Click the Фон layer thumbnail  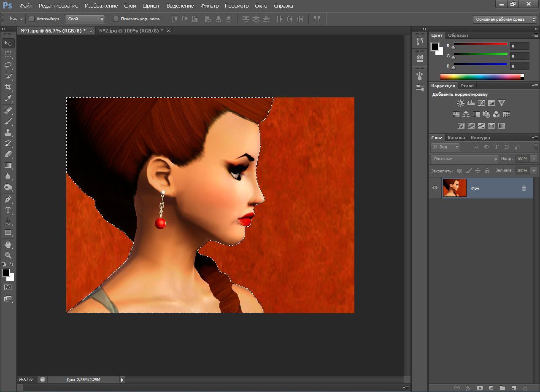[454, 188]
